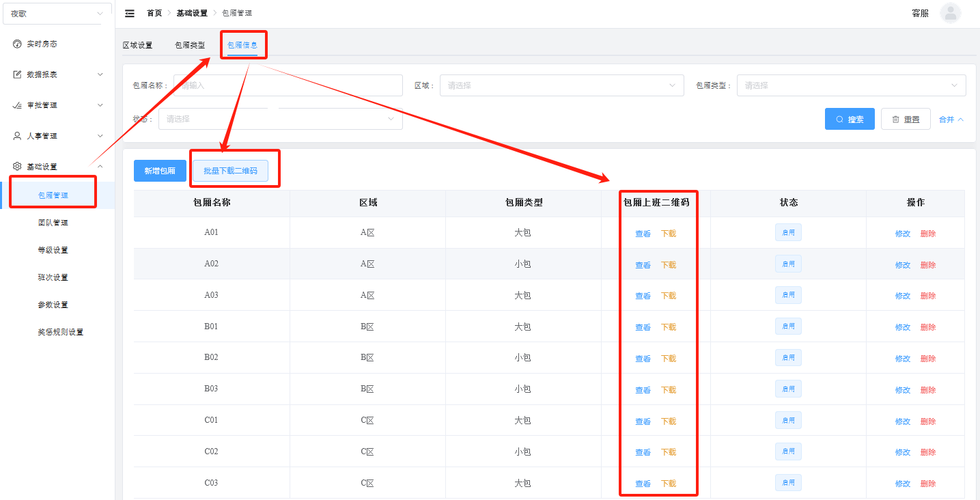Click the 客服 link

pos(920,13)
